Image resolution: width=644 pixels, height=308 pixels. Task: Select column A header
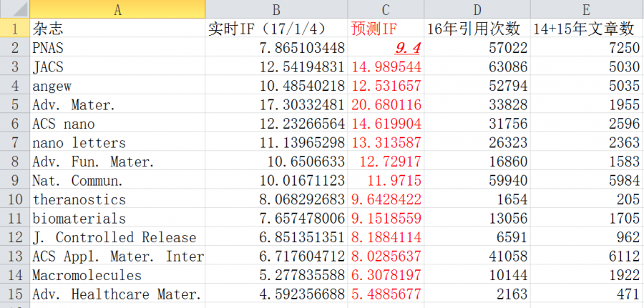[x=117, y=9]
